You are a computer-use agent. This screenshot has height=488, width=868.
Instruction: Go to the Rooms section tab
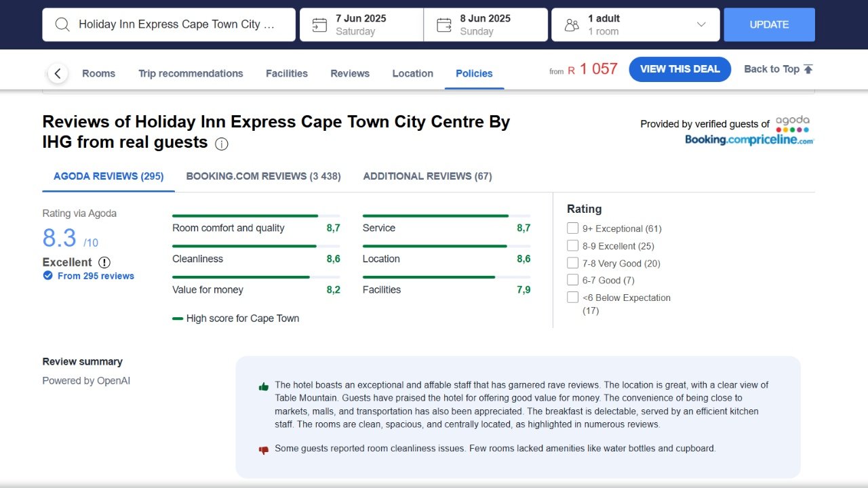(x=99, y=73)
